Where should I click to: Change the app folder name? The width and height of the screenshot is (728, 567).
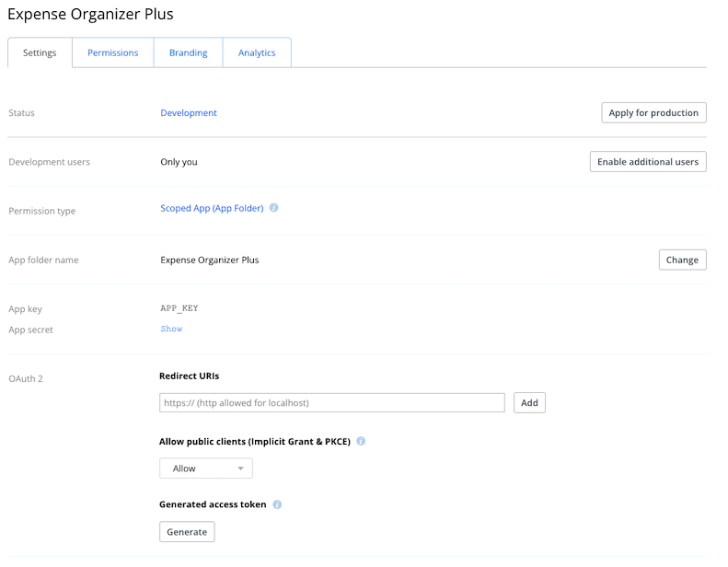pos(682,260)
